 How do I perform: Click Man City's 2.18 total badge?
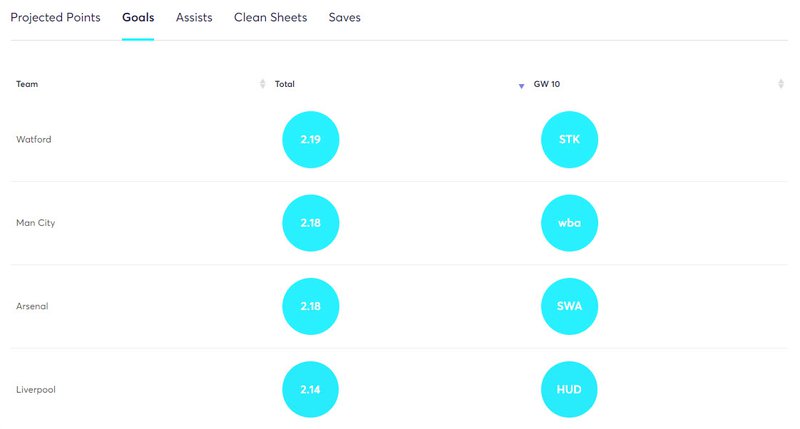pyautogui.click(x=310, y=223)
